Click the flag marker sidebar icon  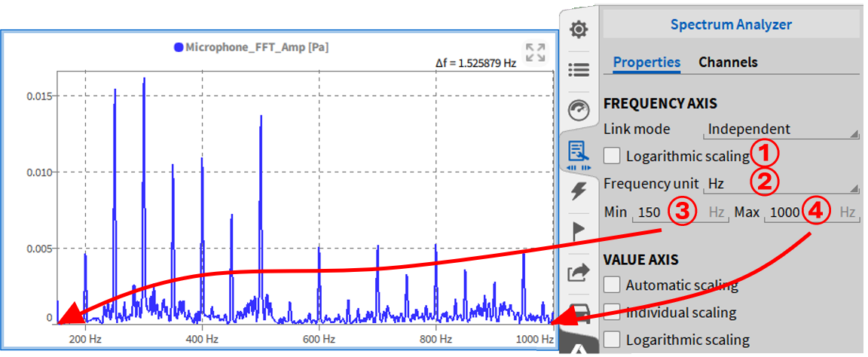pos(579,233)
